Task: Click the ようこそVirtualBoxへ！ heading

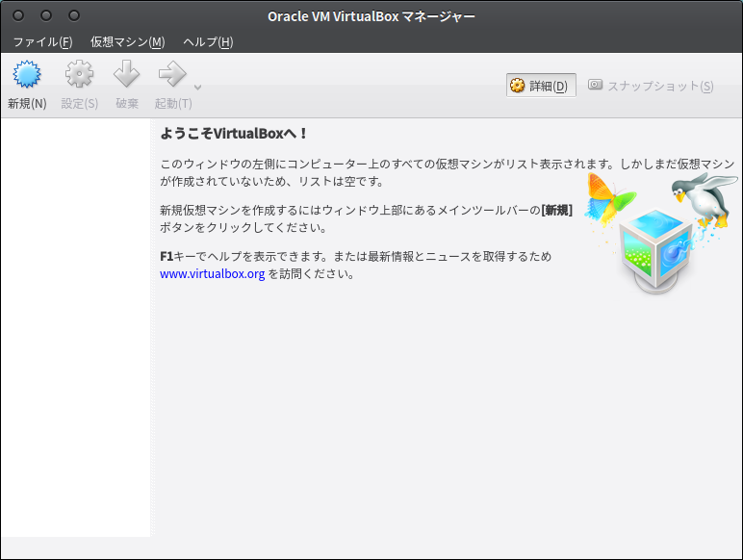Action: coord(234,134)
